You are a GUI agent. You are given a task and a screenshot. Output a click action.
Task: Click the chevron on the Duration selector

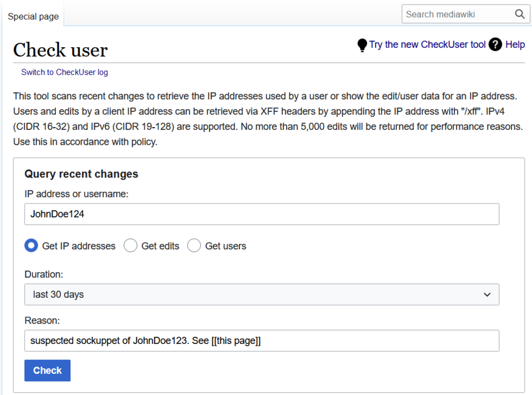(x=487, y=294)
